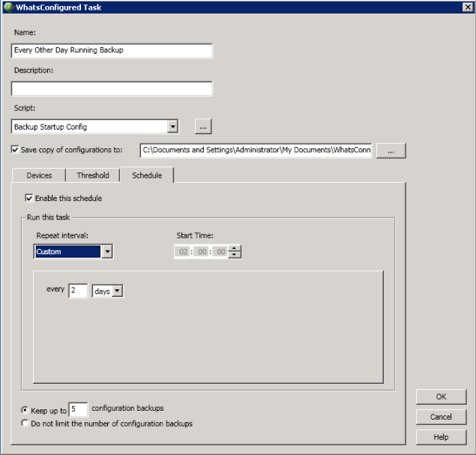The width and height of the screenshot is (476, 455).
Task: Open the Repeat interval dropdown
Action: pyautogui.click(x=107, y=252)
